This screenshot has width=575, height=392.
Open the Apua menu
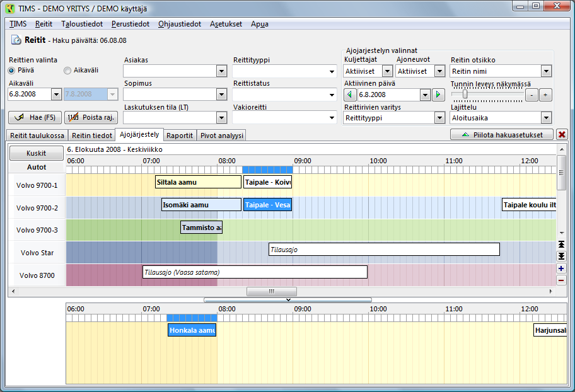point(260,24)
